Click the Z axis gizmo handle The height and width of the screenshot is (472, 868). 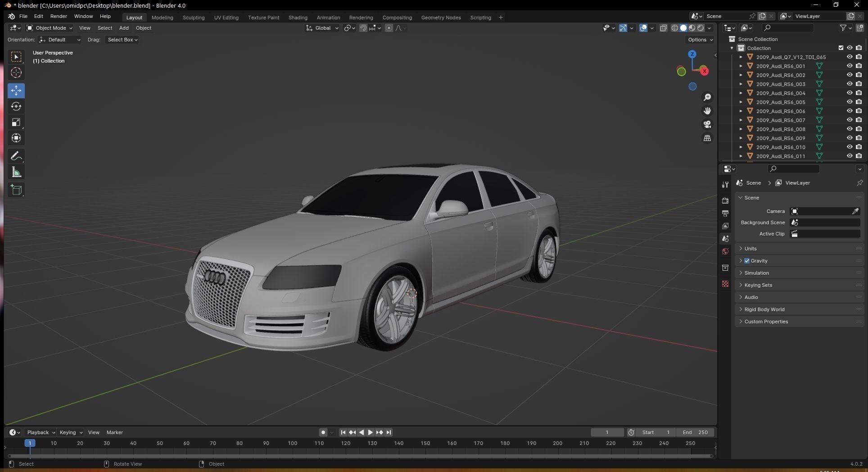pyautogui.click(x=692, y=54)
